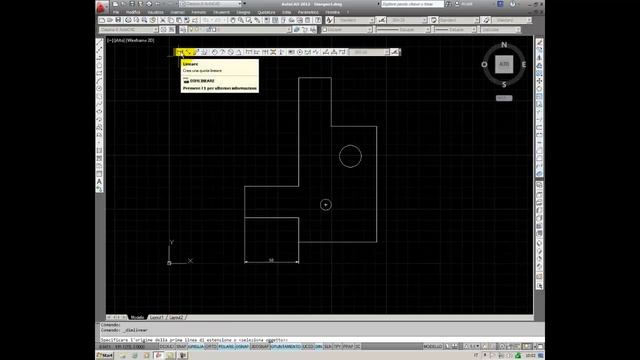Viewport: 640px width, 360px height.
Task: Click the horizontal scrollbar beside layout tabs
Action: click(x=359, y=317)
